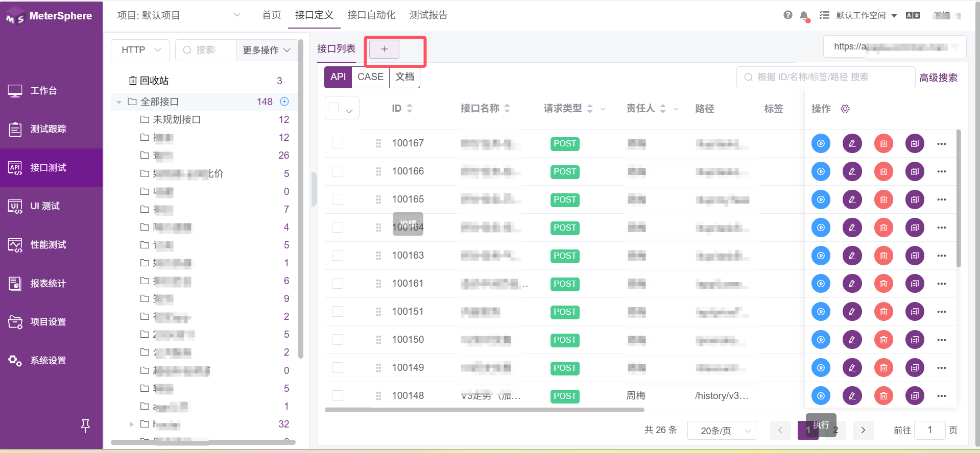Open the 请求类型 column filter arrow

click(603, 109)
